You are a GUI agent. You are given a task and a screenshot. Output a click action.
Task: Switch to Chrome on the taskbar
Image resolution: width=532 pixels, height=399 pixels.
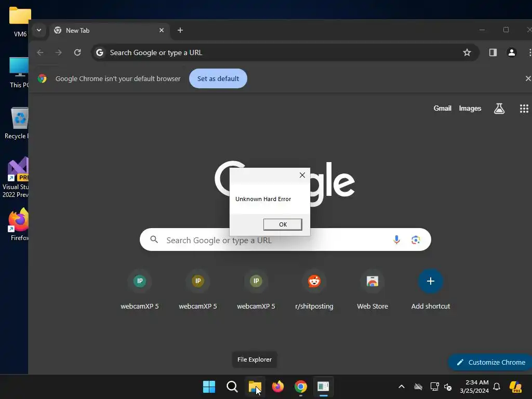click(x=301, y=387)
